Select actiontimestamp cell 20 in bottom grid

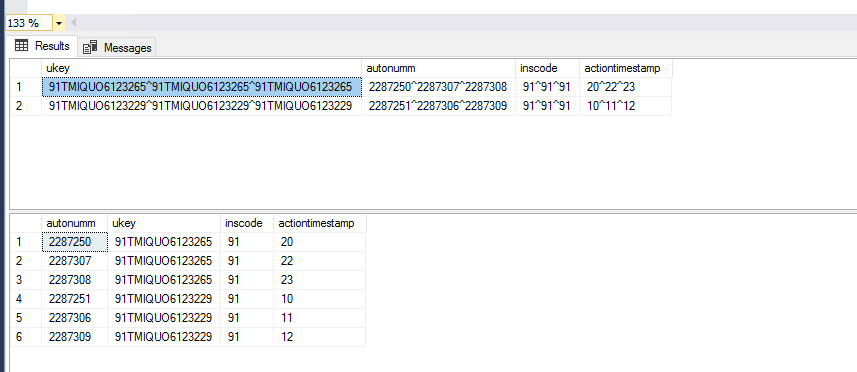point(320,242)
